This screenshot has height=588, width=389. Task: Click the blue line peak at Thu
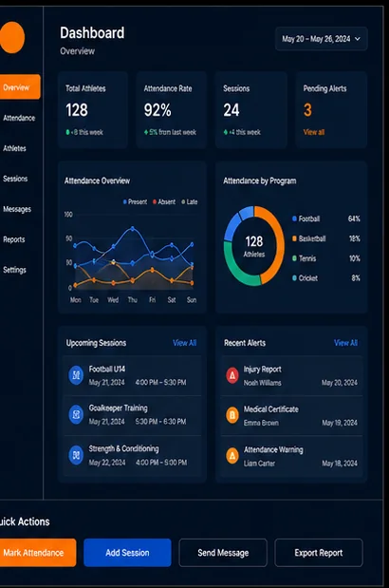tap(133, 228)
